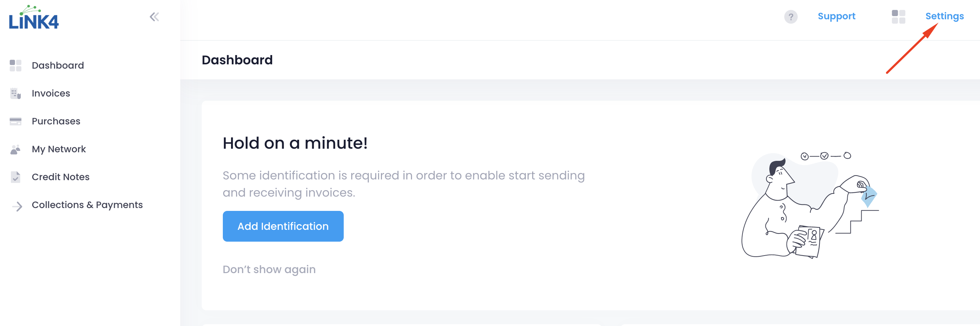The height and width of the screenshot is (326, 980).
Task: Select Credit Notes in sidebar
Action: pyautogui.click(x=60, y=177)
